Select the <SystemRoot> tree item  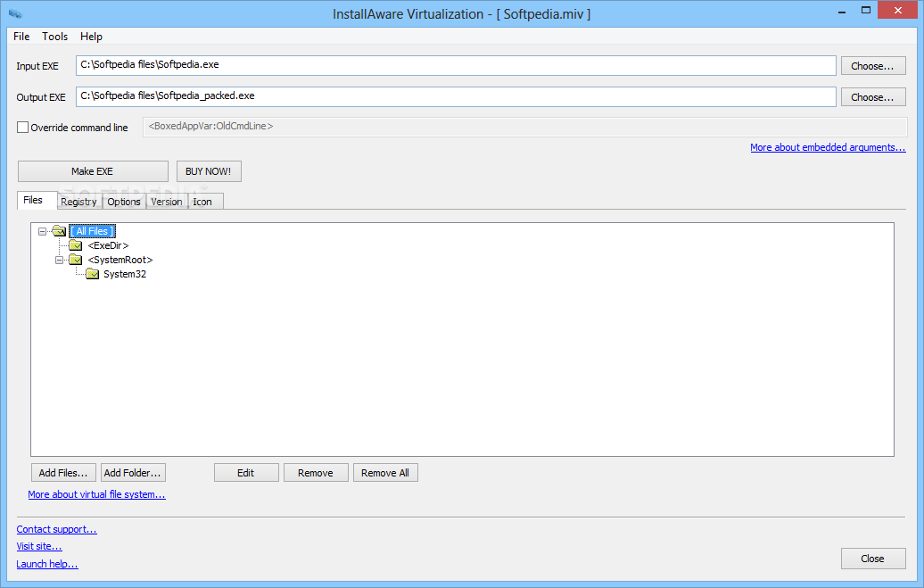pyautogui.click(x=120, y=260)
